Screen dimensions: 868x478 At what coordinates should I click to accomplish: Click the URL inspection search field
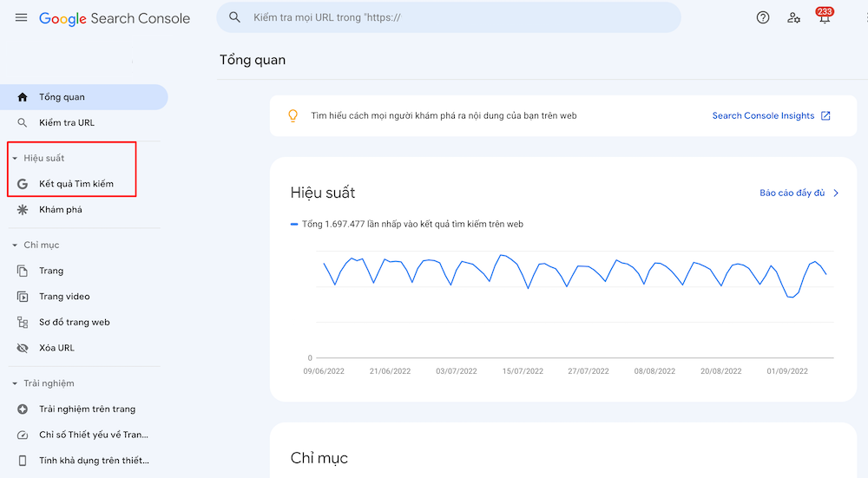pos(451,17)
